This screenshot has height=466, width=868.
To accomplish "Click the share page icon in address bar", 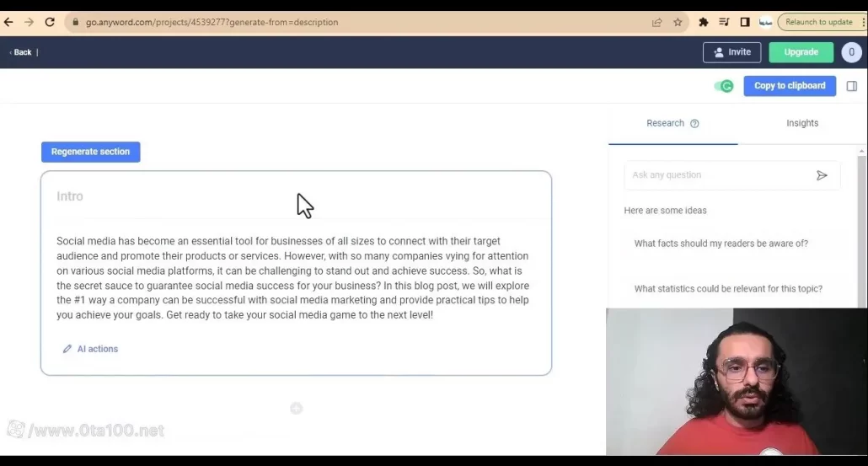I will click(x=657, y=22).
